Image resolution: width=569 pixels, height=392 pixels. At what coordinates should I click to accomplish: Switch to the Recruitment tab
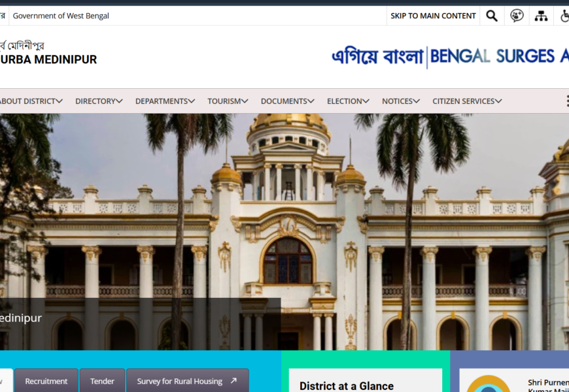(x=46, y=381)
